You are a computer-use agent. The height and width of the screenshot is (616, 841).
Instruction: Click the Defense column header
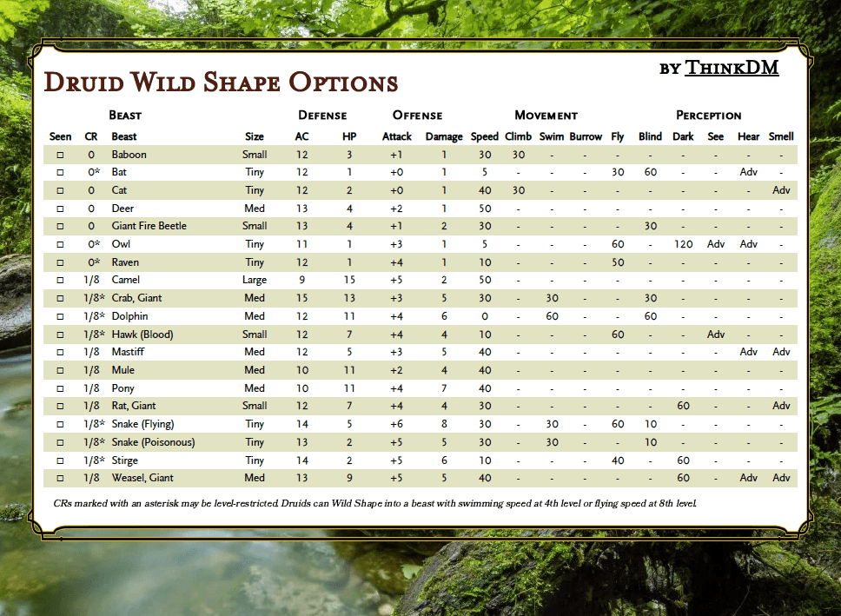click(x=322, y=115)
